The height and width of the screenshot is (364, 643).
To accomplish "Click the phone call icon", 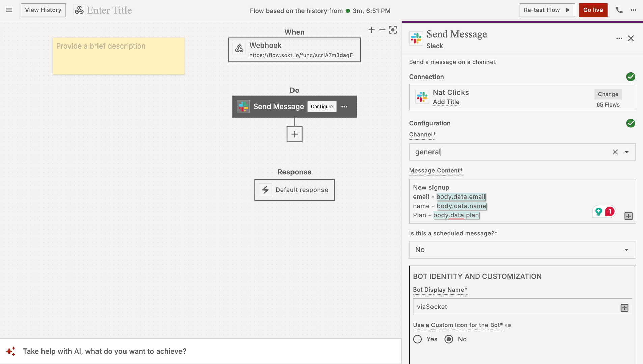I will tap(619, 10).
